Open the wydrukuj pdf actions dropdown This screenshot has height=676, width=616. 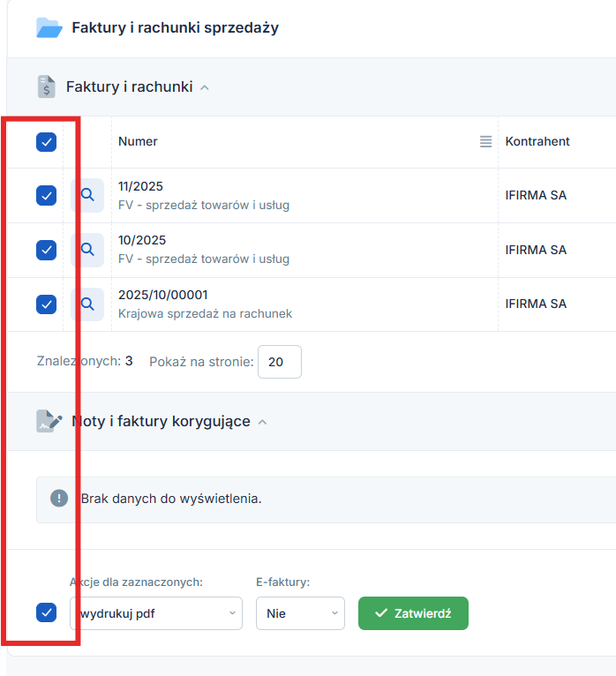point(156,613)
